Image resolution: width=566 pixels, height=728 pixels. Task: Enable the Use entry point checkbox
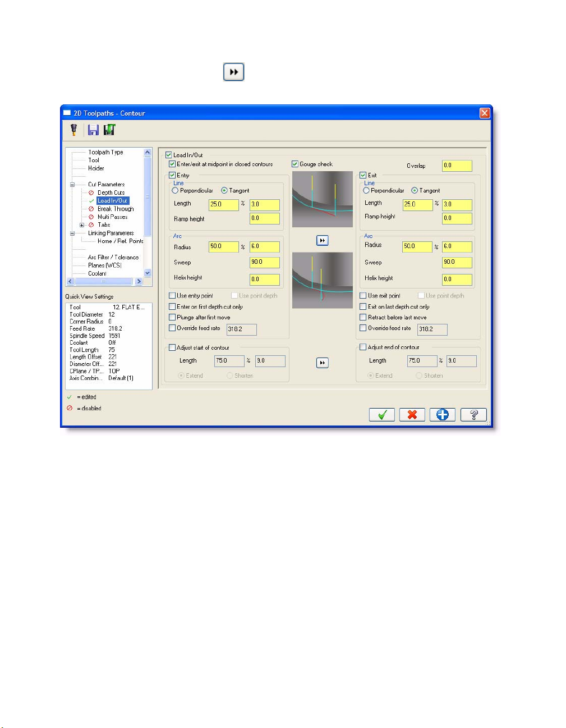[x=173, y=295]
